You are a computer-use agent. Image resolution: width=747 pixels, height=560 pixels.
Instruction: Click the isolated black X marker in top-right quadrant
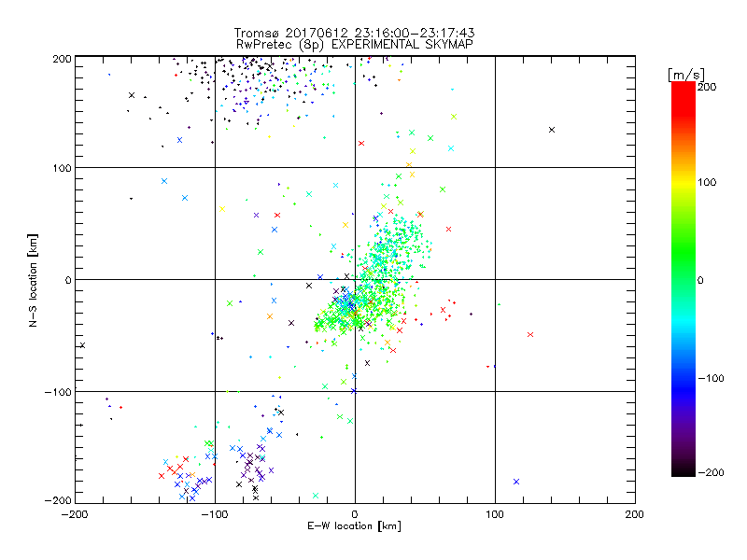tap(552, 130)
